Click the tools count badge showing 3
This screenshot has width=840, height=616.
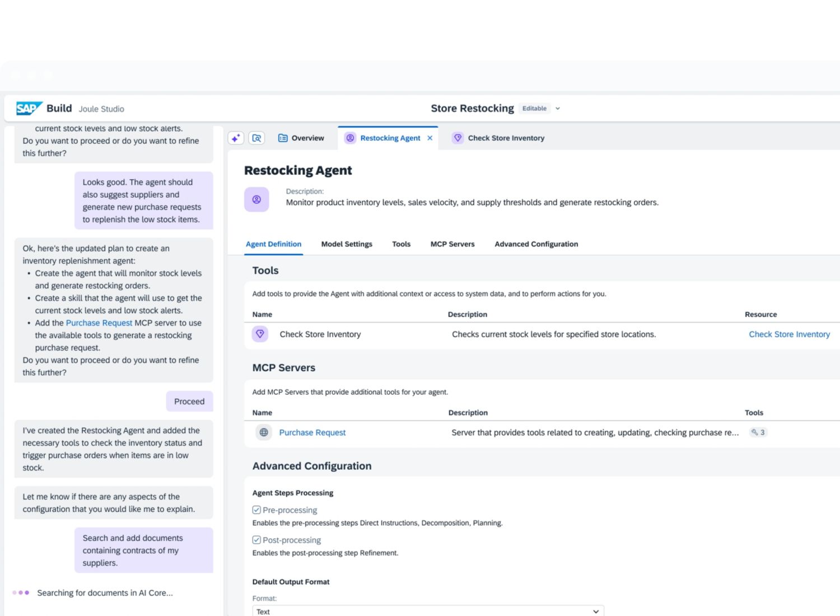[758, 432]
